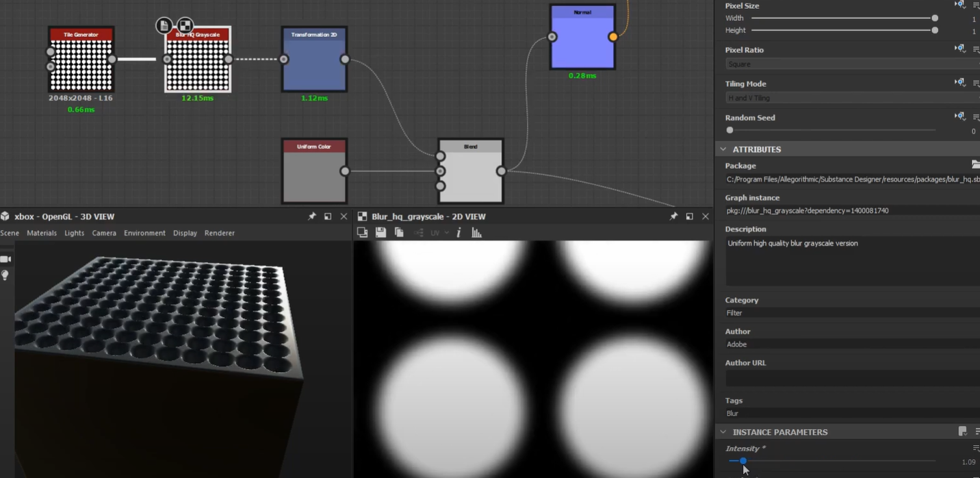The height and width of the screenshot is (478, 980).
Task: Click the Intensity slider handle
Action: coord(744,460)
